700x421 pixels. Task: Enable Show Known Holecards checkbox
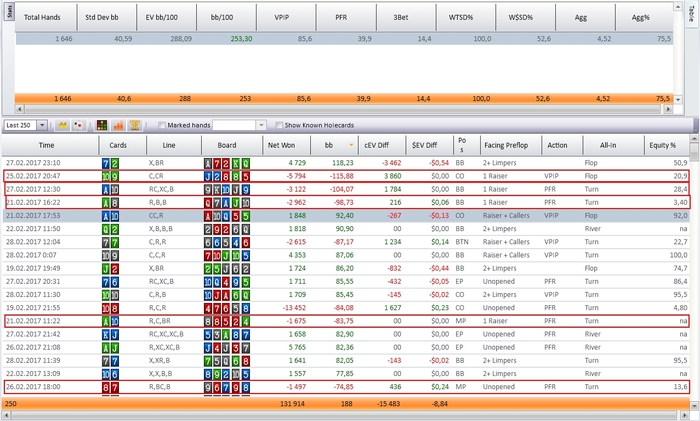coord(279,125)
